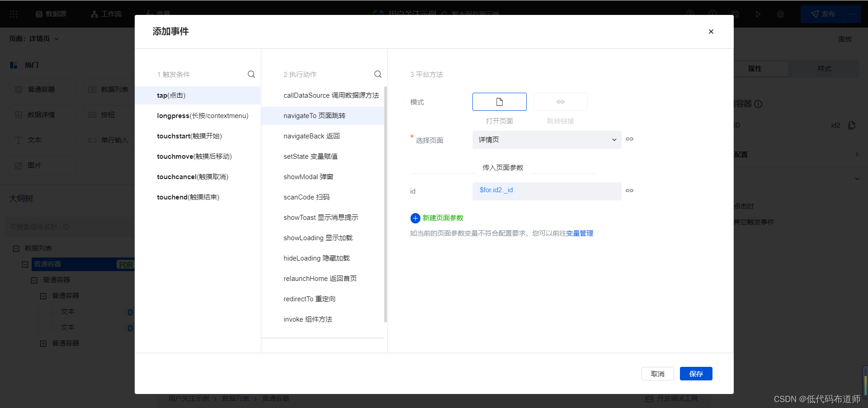
Task: Save the event with 保存
Action: pyautogui.click(x=696, y=374)
